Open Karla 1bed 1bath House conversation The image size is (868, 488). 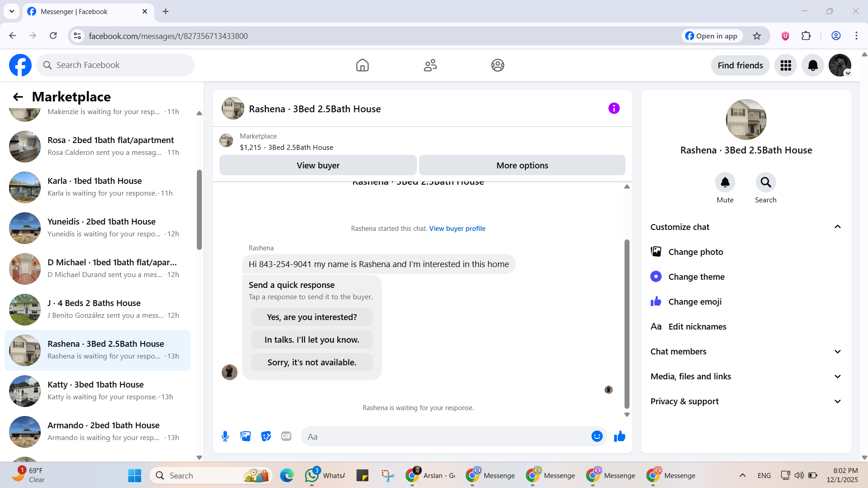click(x=97, y=187)
